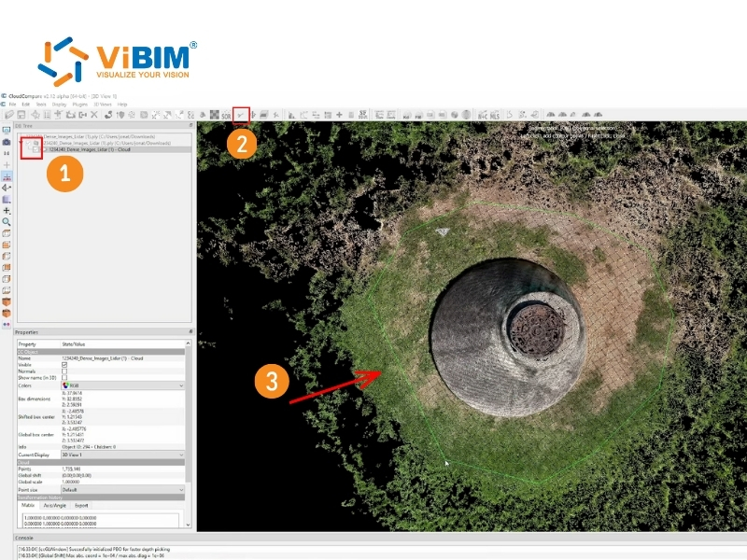Viewport: 747px width, 560px height.
Task: Apply the SOR noise filter from the toolbar
Action: pos(225,113)
